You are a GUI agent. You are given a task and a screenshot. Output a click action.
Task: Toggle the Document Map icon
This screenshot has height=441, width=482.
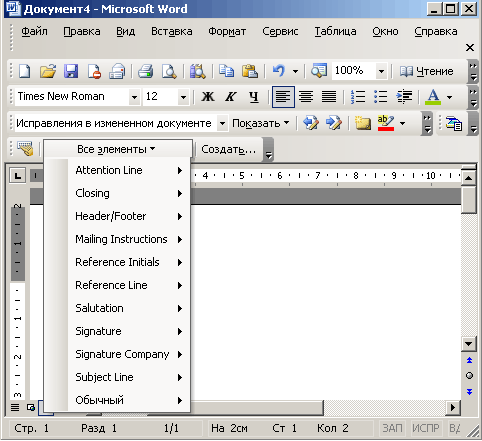tap(319, 71)
